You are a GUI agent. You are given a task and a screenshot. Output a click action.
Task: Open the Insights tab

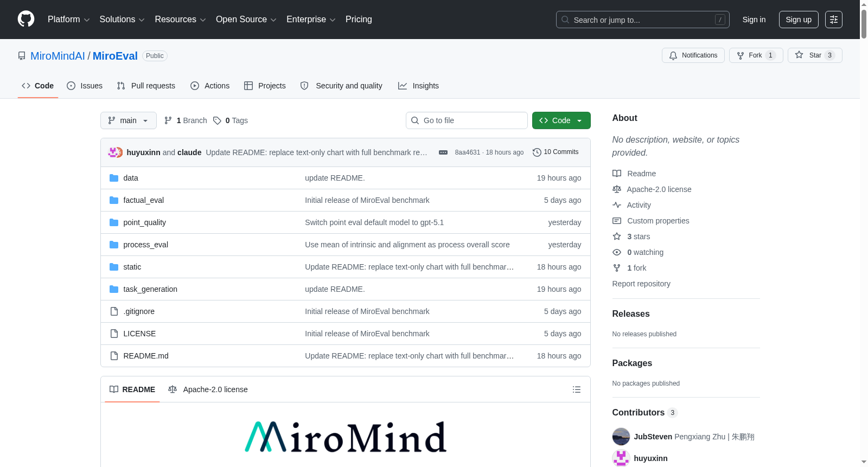418,86
